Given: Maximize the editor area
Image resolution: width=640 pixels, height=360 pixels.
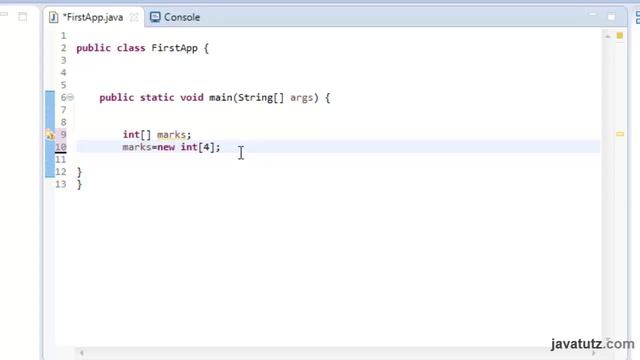Looking at the screenshot, I should 611,17.
